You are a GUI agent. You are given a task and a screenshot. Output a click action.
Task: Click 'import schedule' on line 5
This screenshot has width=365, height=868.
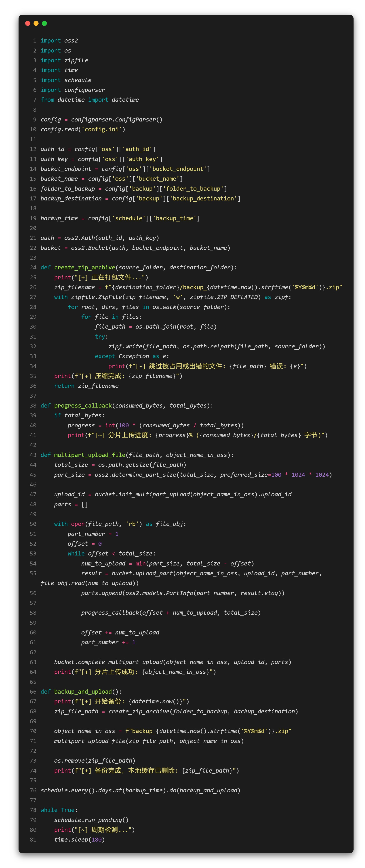pos(66,80)
